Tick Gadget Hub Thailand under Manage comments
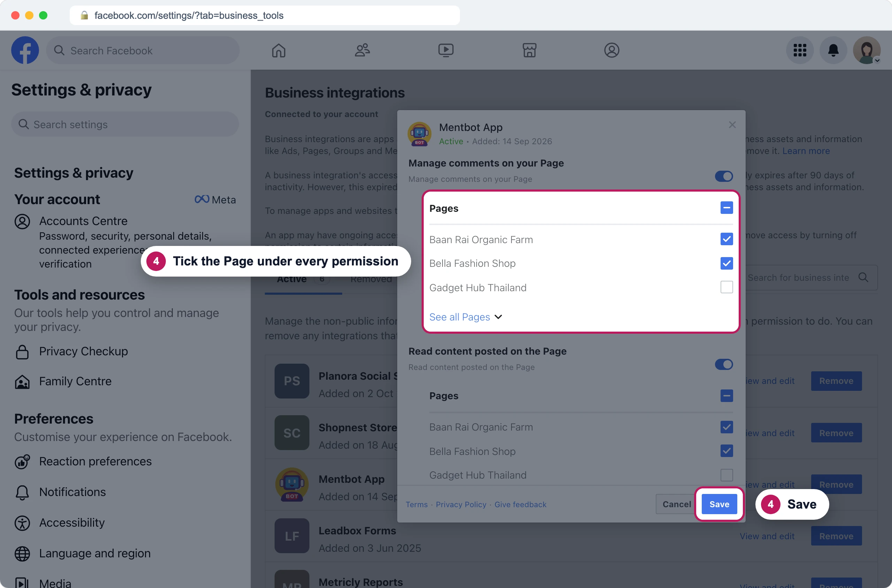 pyautogui.click(x=726, y=287)
